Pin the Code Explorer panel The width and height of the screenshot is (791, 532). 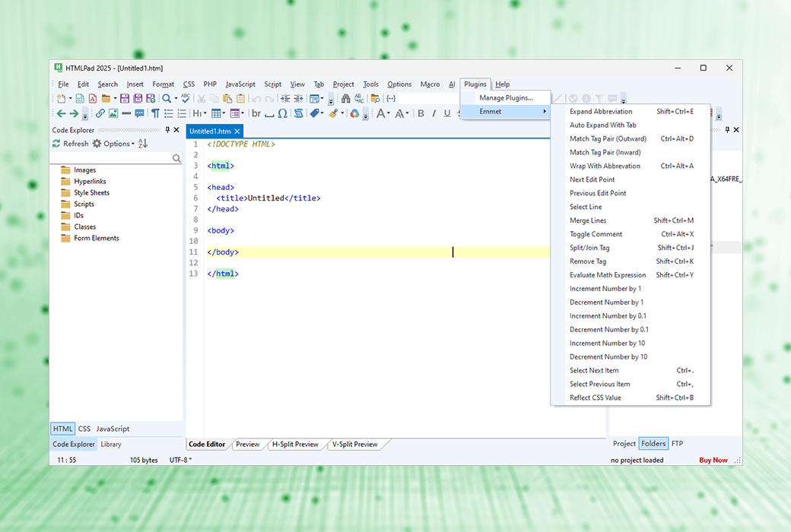click(167, 130)
